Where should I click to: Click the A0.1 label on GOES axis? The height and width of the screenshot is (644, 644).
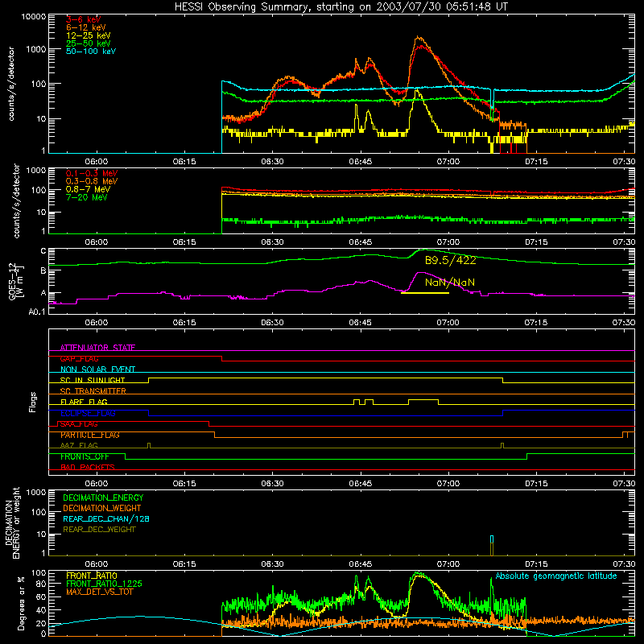pyautogui.click(x=37, y=312)
